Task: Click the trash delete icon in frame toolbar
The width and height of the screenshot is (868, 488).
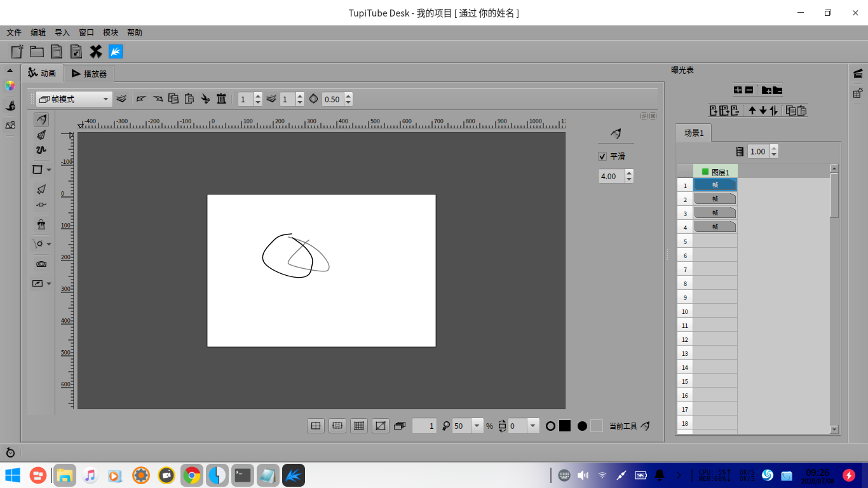Action: point(221,98)
